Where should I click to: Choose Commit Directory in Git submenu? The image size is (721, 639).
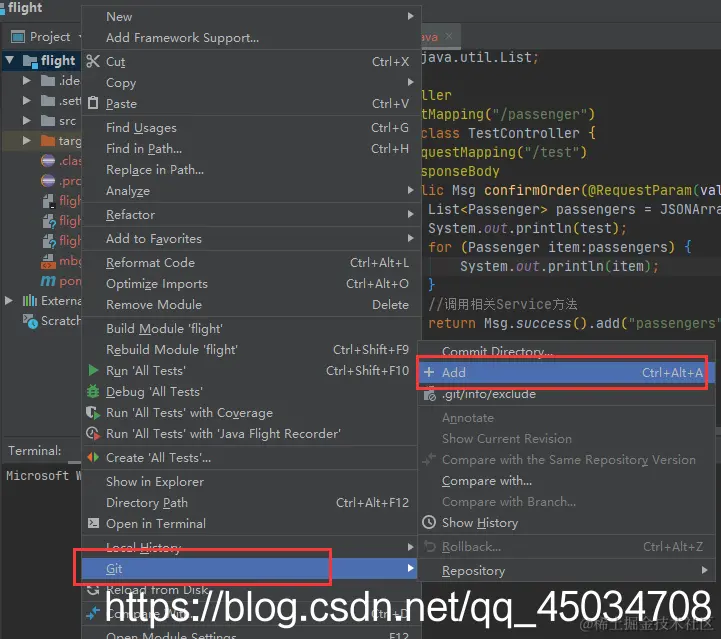tap(566, 352)
